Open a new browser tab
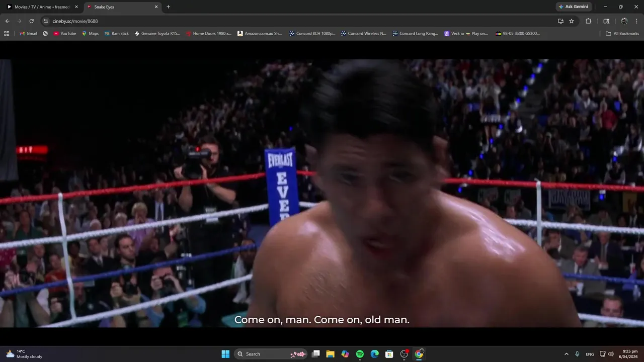The image size is (644, 362). (168, 7)
